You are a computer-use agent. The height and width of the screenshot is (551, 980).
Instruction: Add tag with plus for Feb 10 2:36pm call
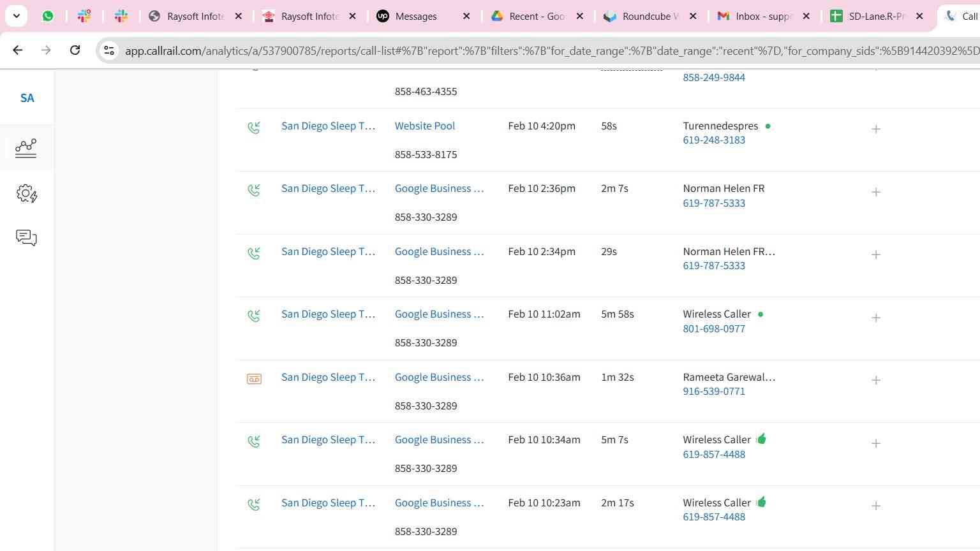876,192
